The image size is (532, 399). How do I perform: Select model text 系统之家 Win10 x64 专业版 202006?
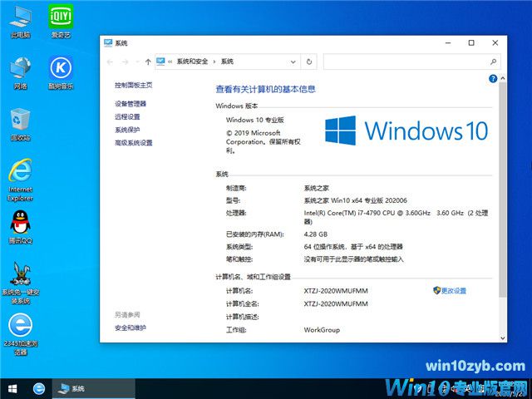pos(355,200)
